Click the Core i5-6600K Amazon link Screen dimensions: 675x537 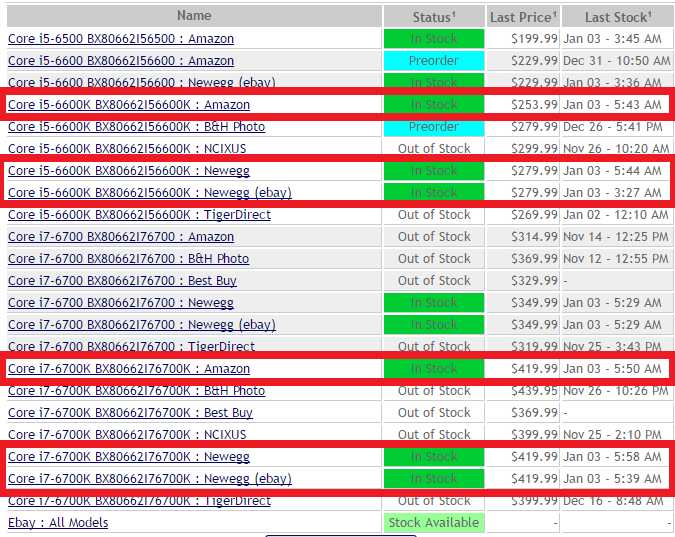(129, 105)
